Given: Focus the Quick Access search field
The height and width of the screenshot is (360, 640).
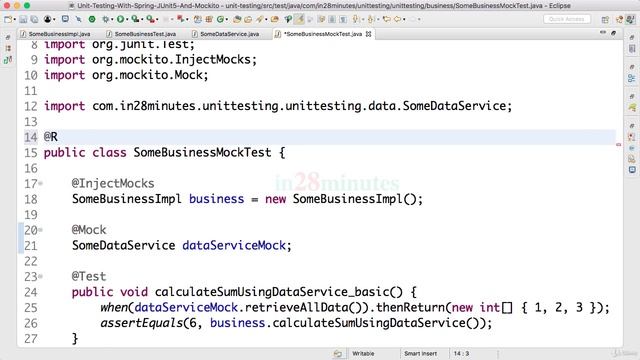Looking at the screenshot, I should [567, 19].
